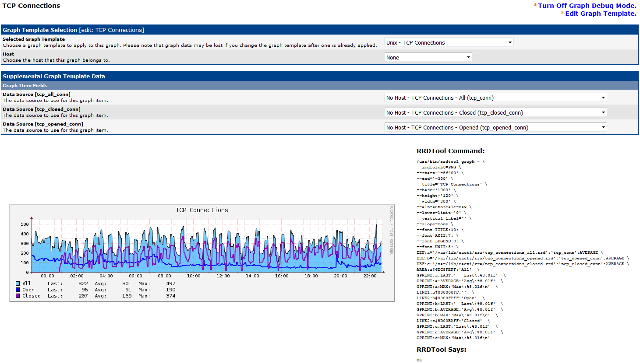Click the 'Graph Template Selection' section header
This screenshot has height=364, width=640.
pos(40,30)
